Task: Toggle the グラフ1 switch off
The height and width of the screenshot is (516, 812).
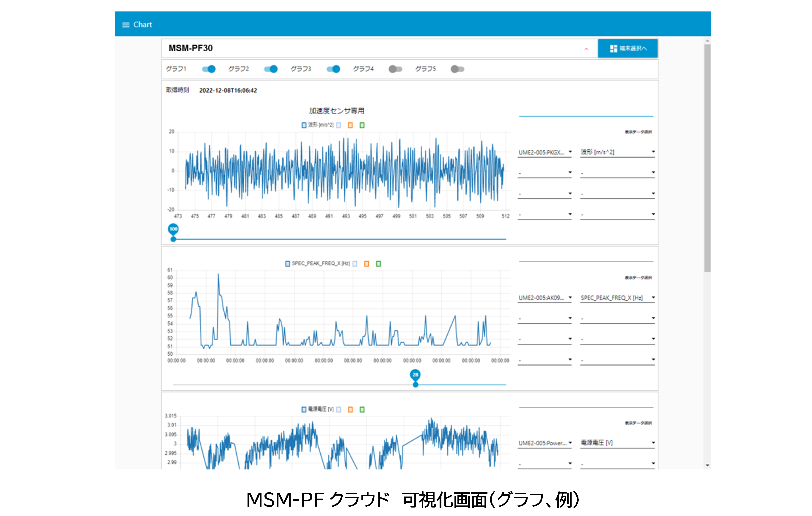Action: [209, 69]
